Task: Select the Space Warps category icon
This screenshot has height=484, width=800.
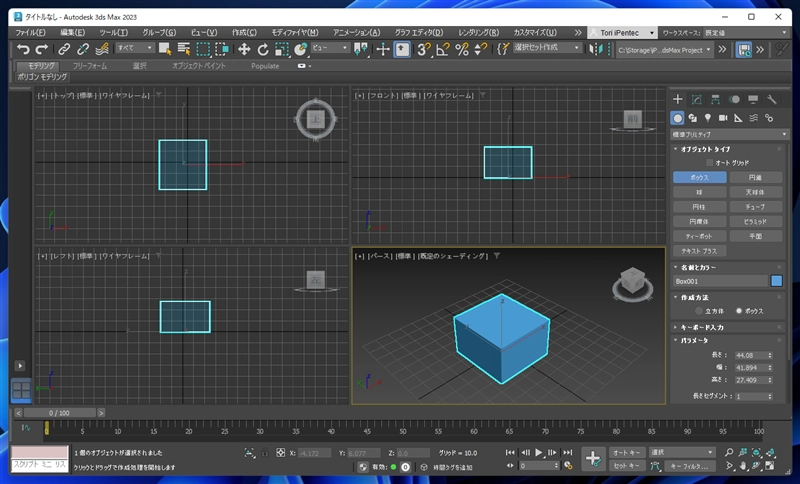Action: [754, 118]
